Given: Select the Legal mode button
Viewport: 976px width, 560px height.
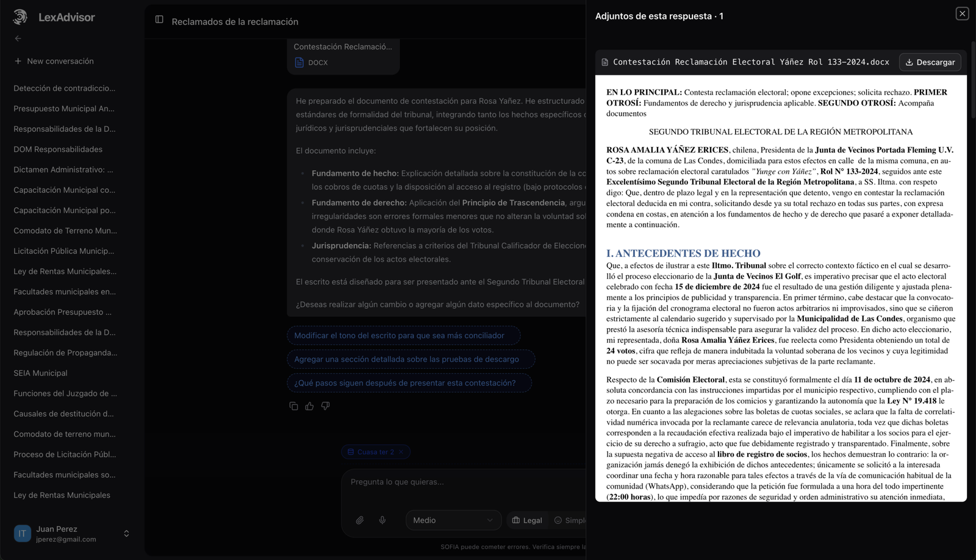Looking at the screenshot, I should [x=527, y=520].
